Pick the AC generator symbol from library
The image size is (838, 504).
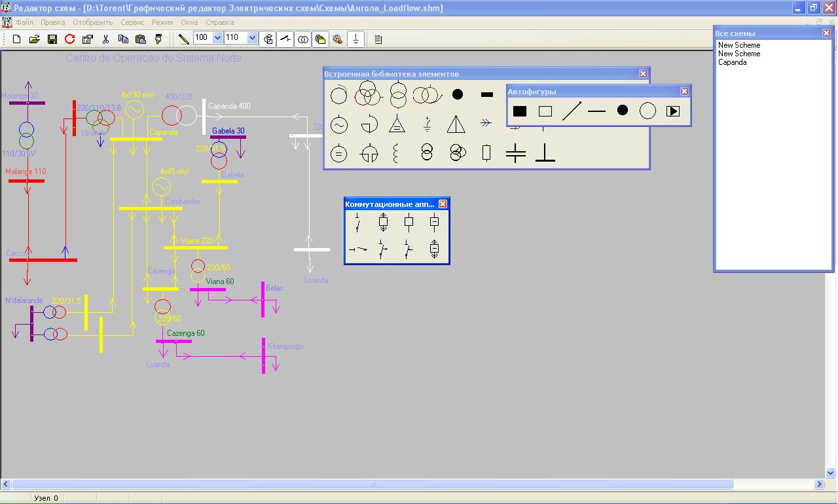click(338, 124)
